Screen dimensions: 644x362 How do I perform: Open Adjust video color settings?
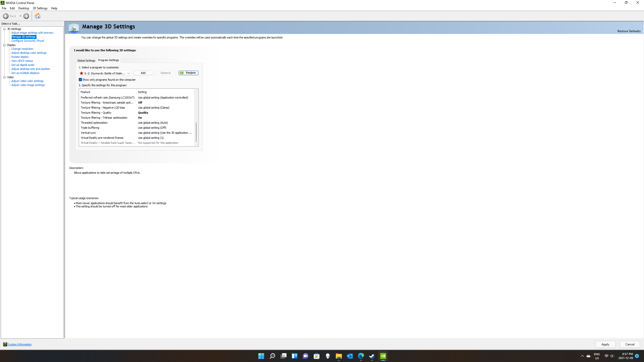pyautogui.click(x=27, y=81)
